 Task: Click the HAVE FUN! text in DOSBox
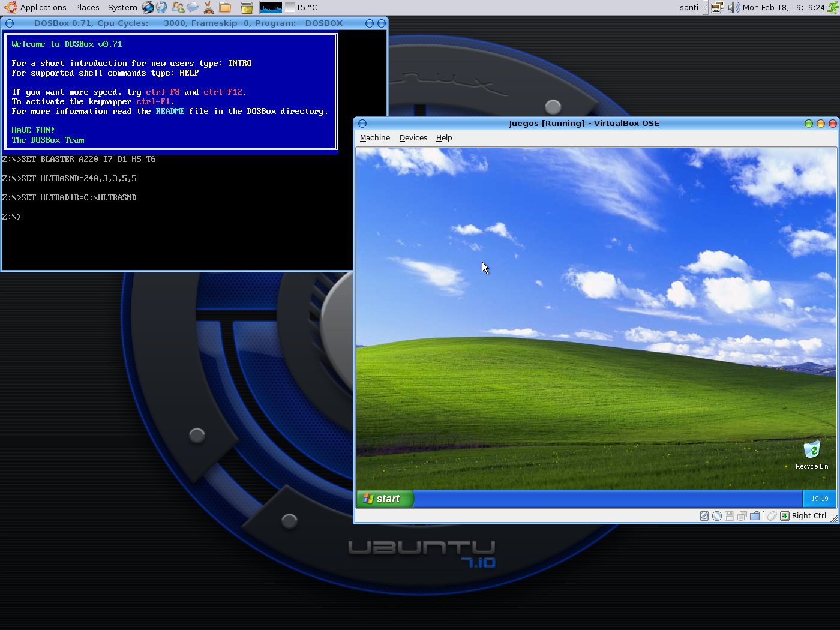33,130
